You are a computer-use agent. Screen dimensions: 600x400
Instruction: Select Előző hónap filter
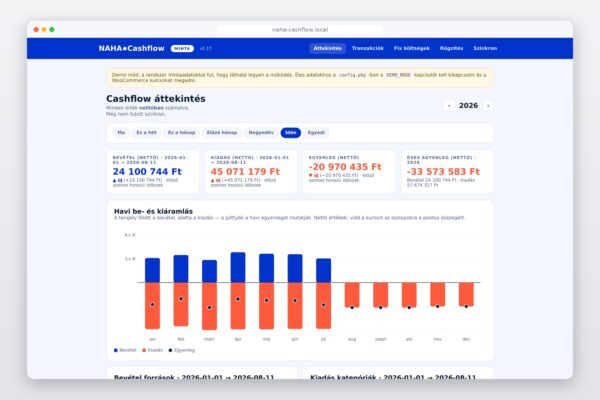click(x=222, y=132)
